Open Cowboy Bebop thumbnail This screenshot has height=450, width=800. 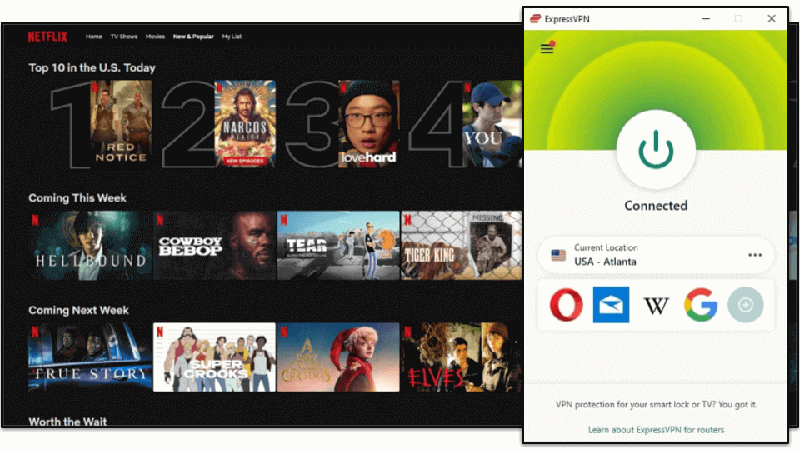pos(214,246)
